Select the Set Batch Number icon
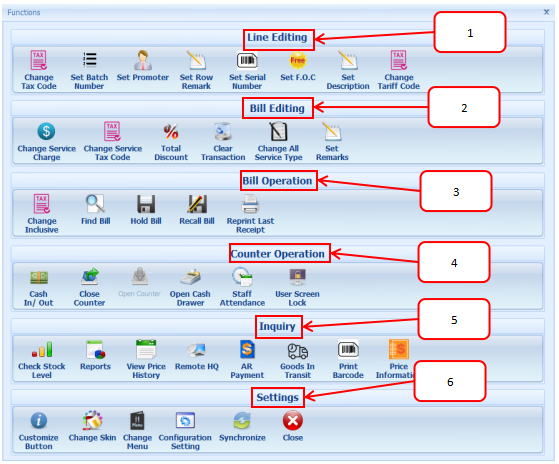This screenshot has width=559, height=464. (89, 60)
